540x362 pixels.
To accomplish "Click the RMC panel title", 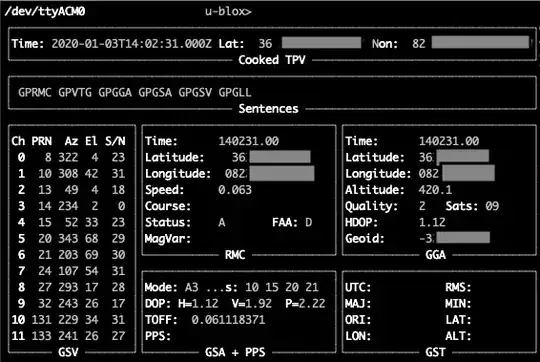I will 235,255.
